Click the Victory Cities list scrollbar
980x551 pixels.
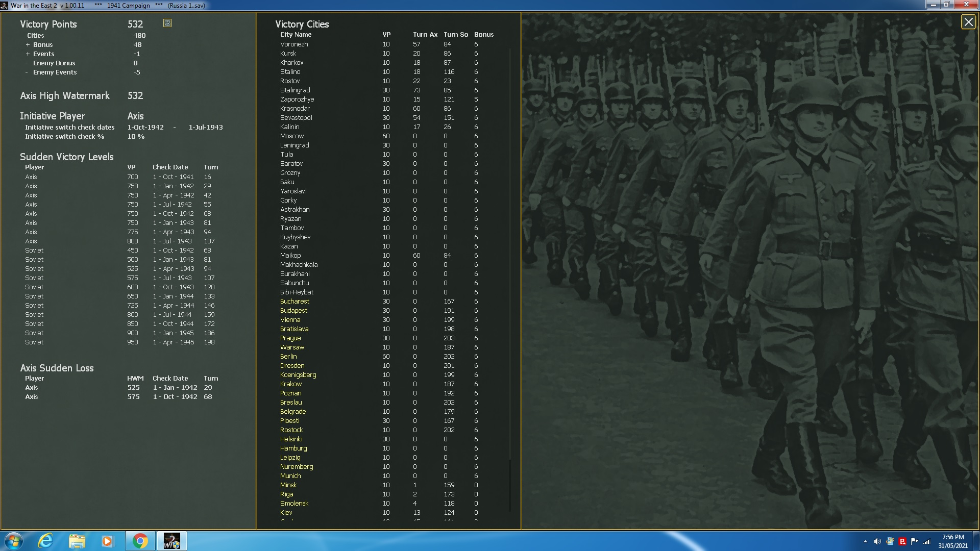[x=509, y=255]
